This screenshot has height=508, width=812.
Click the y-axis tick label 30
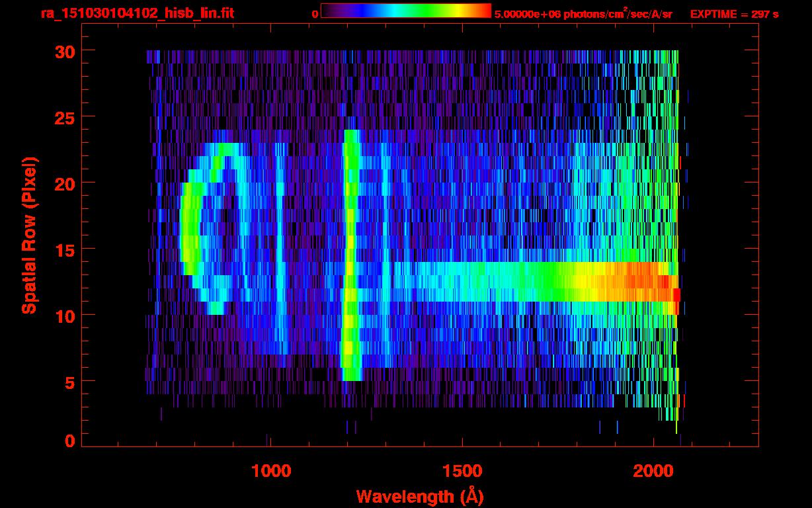[x=63, y=51]
